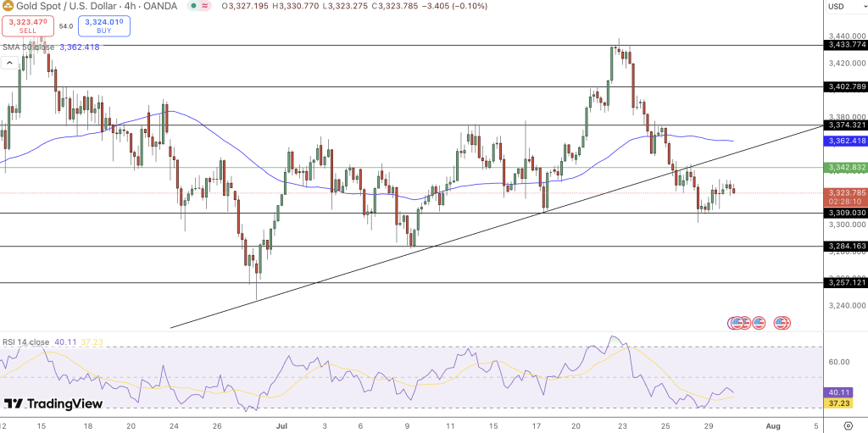868x433 pixels.
Task: Click the 9 date on the time axis
Action: (x=408, y=426)
